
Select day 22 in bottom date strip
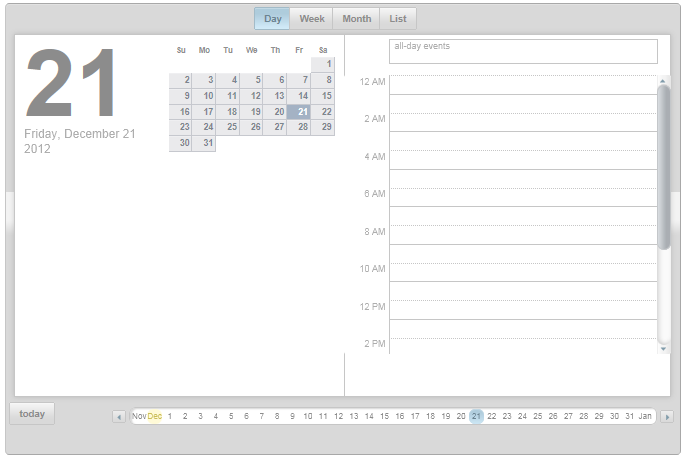coord(491,416)
